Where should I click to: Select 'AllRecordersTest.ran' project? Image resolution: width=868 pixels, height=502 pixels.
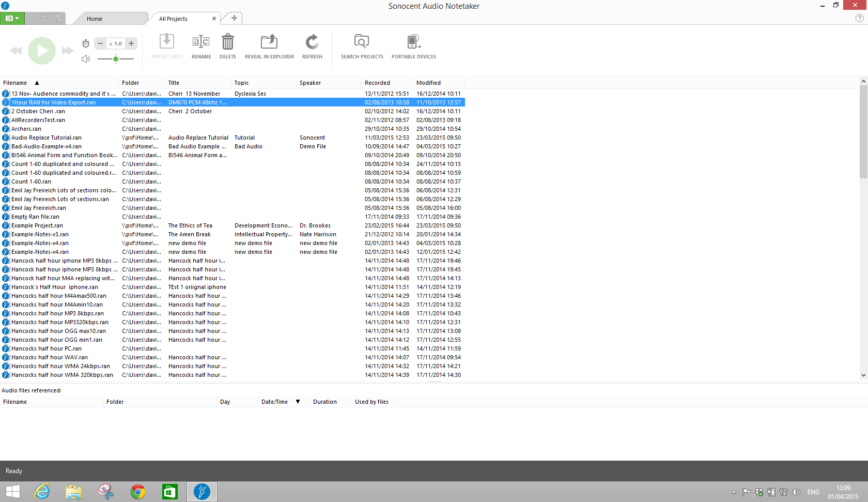point(233,120)
